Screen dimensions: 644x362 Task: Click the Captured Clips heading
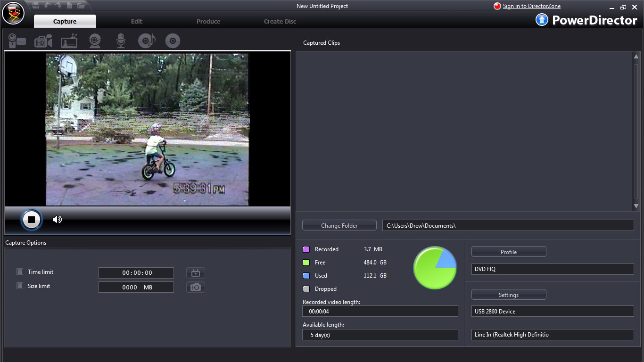click(322, 43)
